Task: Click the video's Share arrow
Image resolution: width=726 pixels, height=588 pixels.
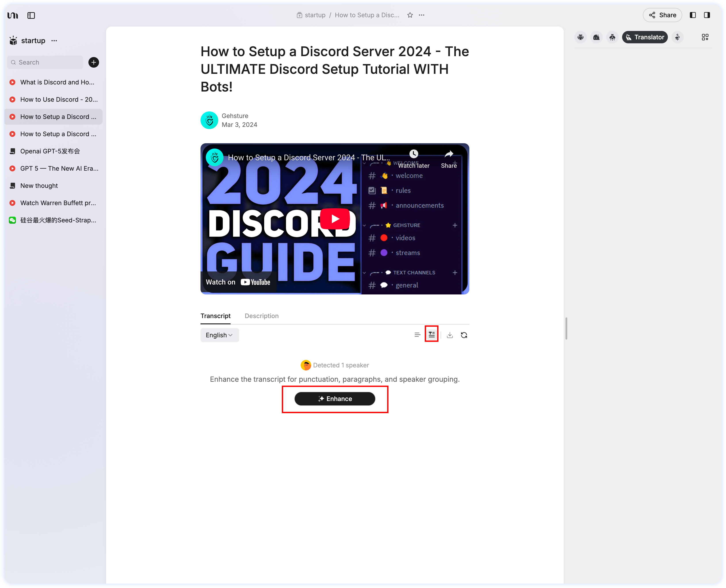Action: (449, 159)
